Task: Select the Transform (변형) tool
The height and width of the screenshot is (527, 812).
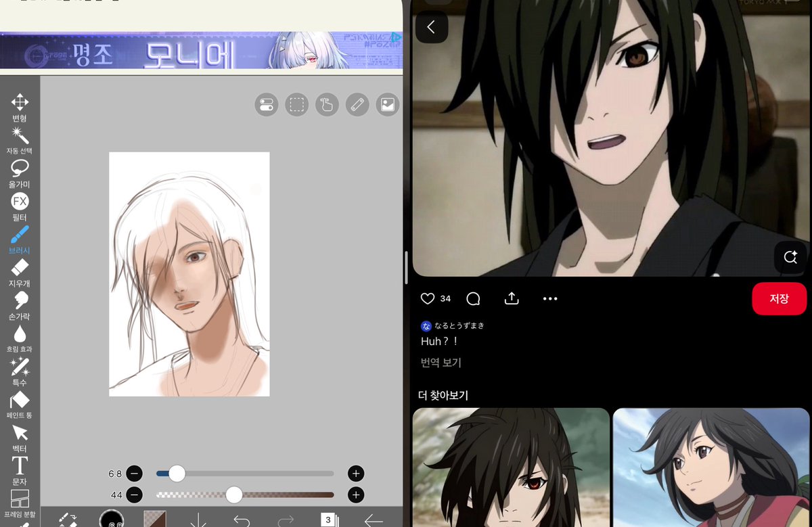Action: pyautogui.click(x=20, y=108)
